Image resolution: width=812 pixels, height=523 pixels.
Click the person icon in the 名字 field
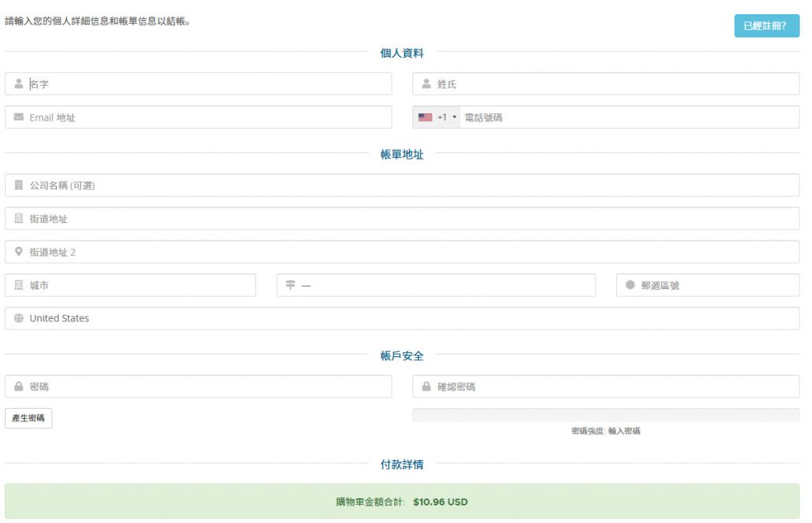pos(17,83)
